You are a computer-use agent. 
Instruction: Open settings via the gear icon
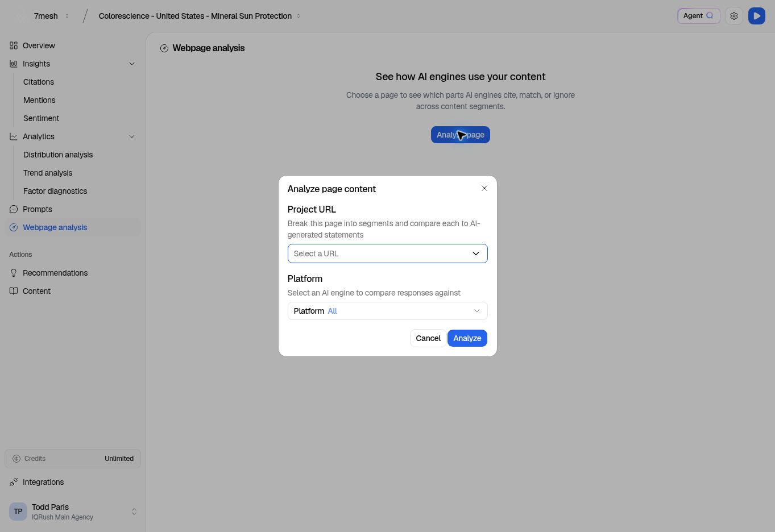734,16
